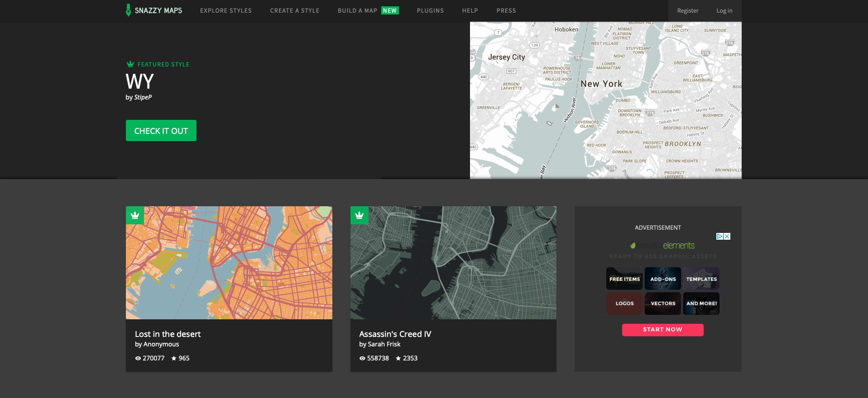
Task: Click the green NEW badge in navigation
Action: click(390, 10)
